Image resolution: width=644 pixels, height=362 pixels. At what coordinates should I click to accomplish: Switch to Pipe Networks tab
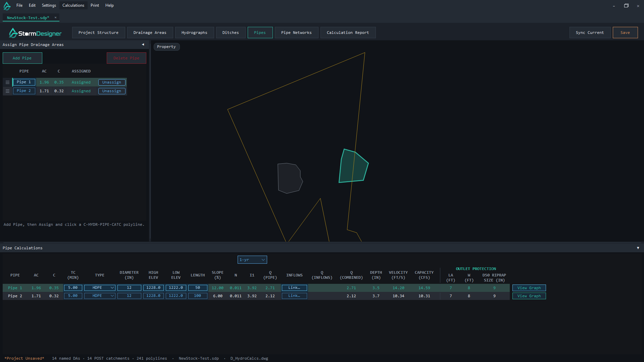coord(297,33)
